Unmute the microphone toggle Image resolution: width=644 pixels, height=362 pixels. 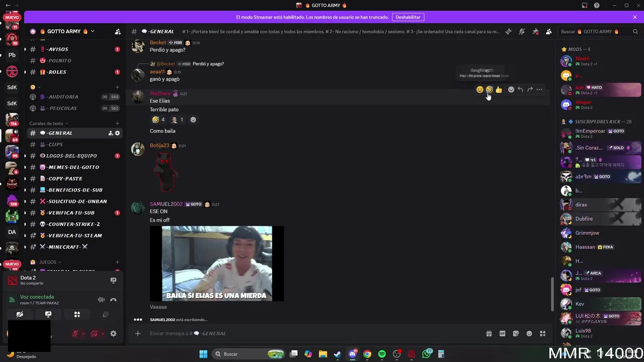pyautogui.click(x=75, y=333)
